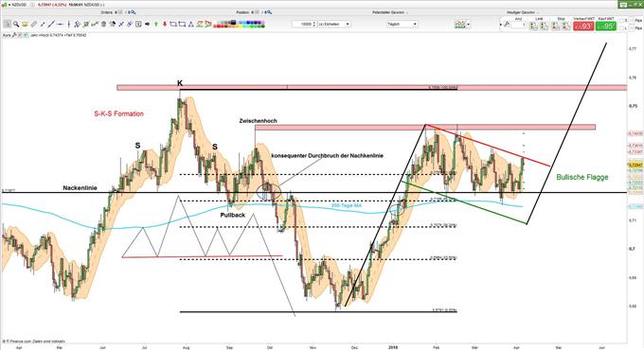Click the 'Zwischenhoch' annotation text
Image resolution: width=644 pixels, height=350 pixels.
258,121
